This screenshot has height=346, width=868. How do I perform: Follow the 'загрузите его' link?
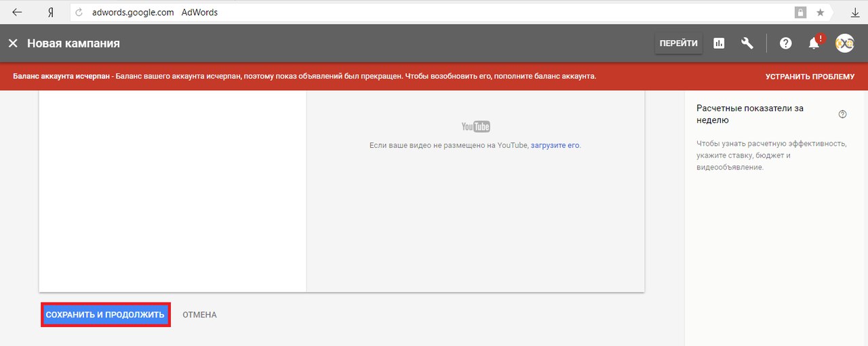pos(555,145)
